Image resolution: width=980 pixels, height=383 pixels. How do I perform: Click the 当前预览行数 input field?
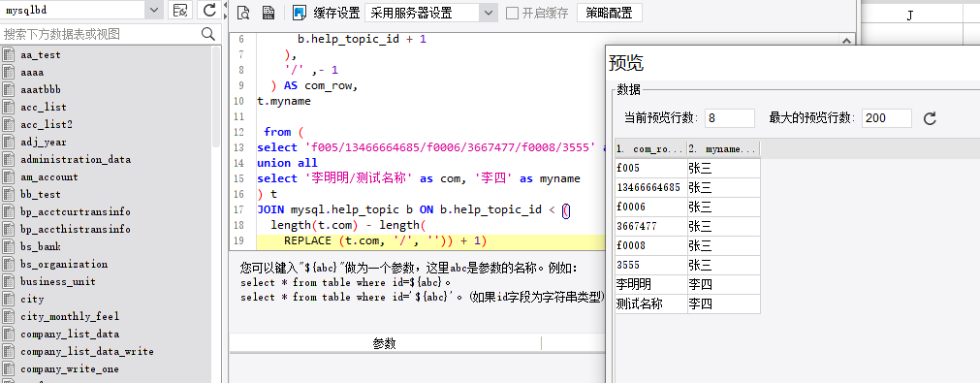click(x=729, y=118)
